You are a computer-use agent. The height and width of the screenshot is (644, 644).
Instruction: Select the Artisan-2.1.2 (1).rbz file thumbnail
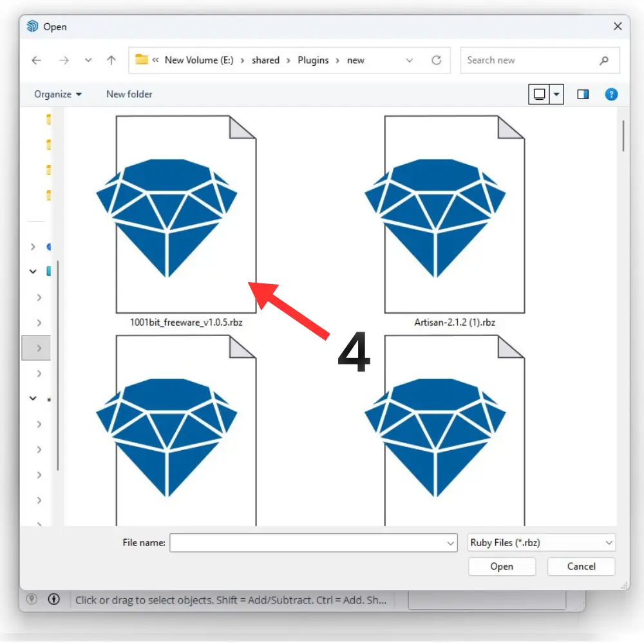(445, 214)
